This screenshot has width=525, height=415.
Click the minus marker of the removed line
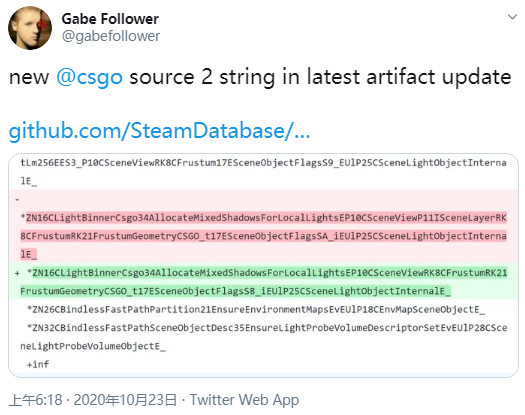tap(17, 200)
